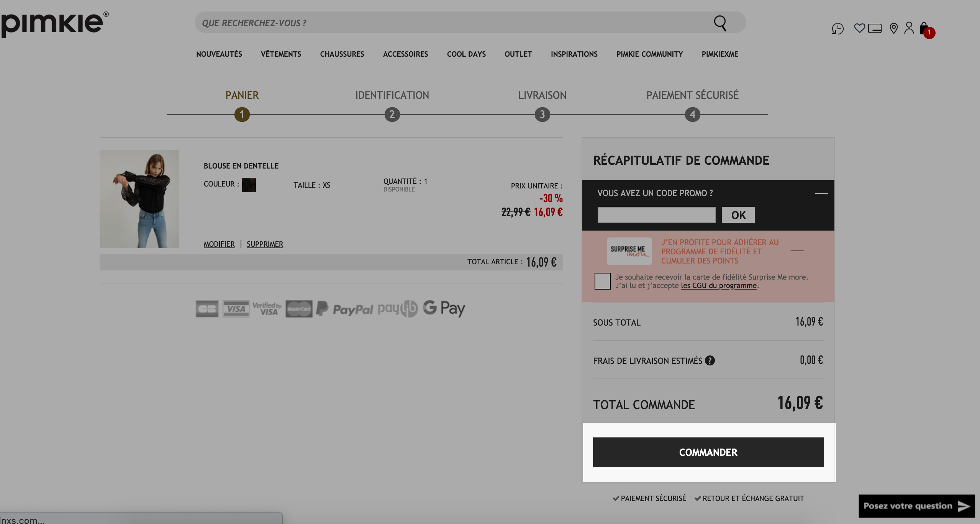Focus the Que recherchez-vous search field
The width and height of the screenshot is (980, 524).
(470, 22)
